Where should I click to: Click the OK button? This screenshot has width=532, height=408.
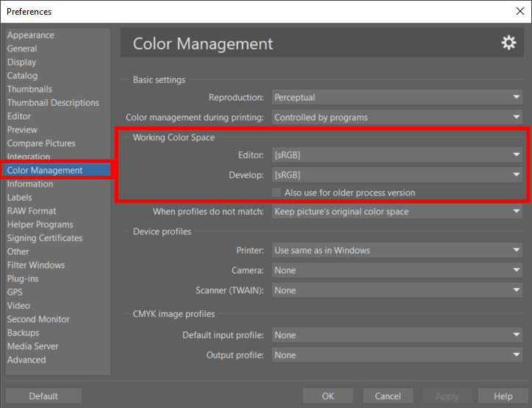[x=328, y=396]
